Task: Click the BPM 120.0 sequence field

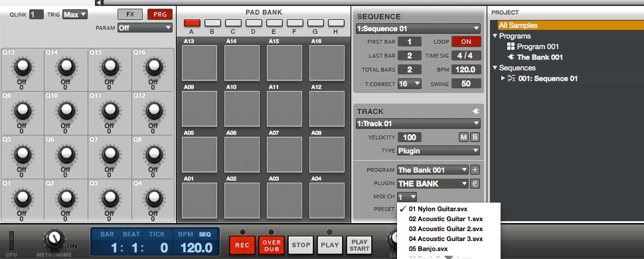Action: click(x=466, y=70)
